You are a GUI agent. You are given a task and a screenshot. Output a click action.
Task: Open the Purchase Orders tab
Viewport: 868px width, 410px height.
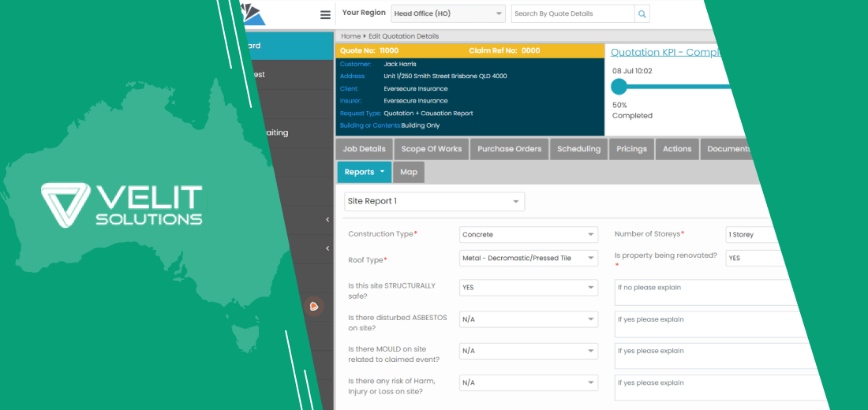(510, 149)
